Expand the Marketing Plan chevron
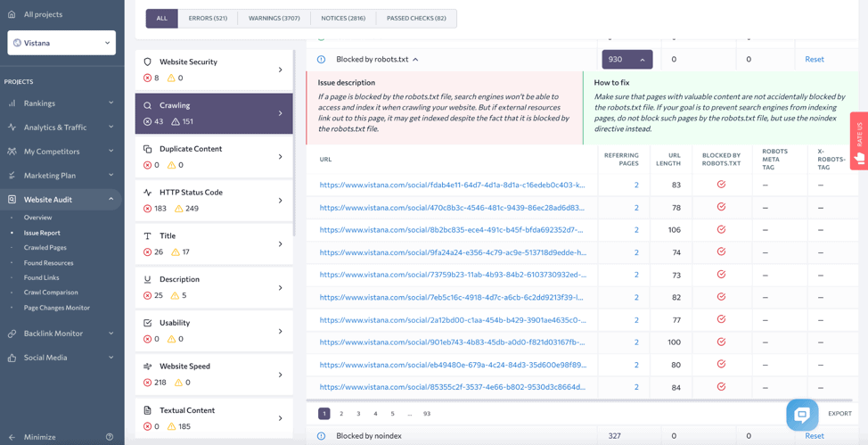The image size is (868, 445). coord(111,176)
